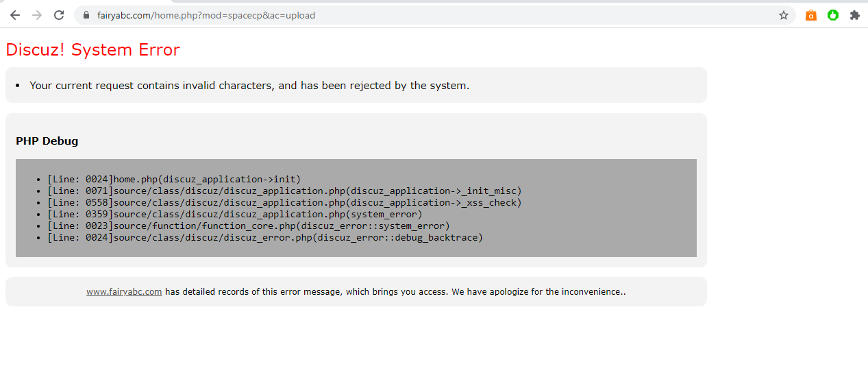Follow the www.fairyabc.com link
The height and width of the screenshot is (375, 868).
click(124, 292)
